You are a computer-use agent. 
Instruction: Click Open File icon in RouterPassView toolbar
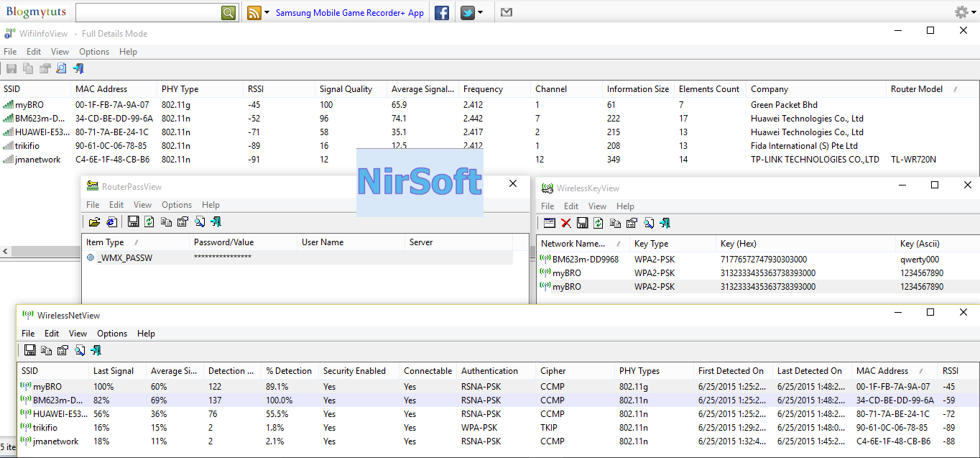(94, 222)
